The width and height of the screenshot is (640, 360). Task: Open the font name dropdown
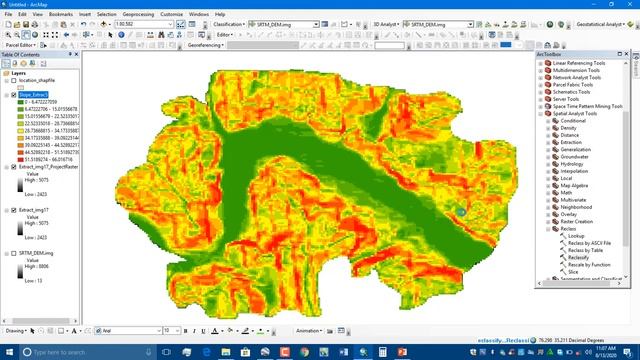click(158, 331)
